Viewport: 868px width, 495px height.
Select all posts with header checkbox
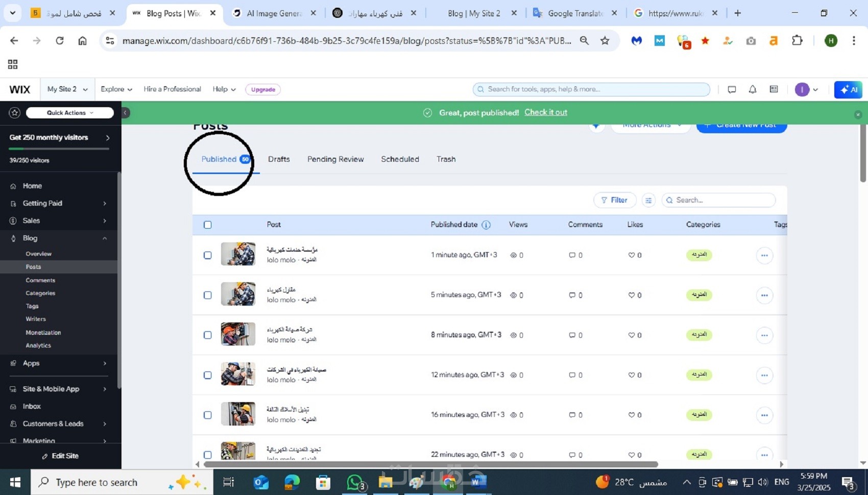point(208,225)
